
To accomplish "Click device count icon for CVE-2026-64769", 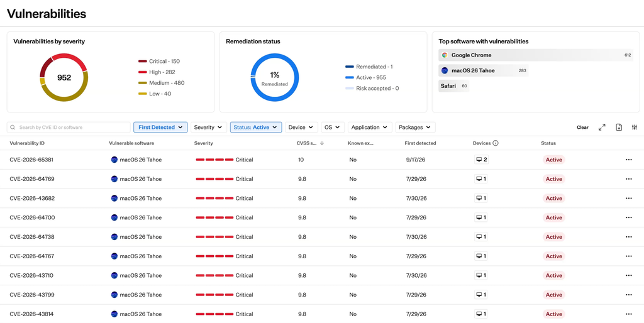I will tap(481, 179).
